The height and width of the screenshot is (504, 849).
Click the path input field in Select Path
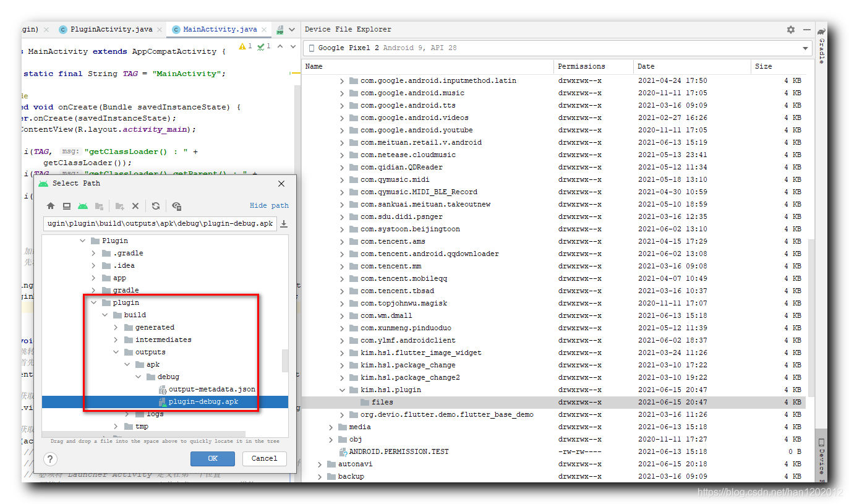[x=160, y=224]
